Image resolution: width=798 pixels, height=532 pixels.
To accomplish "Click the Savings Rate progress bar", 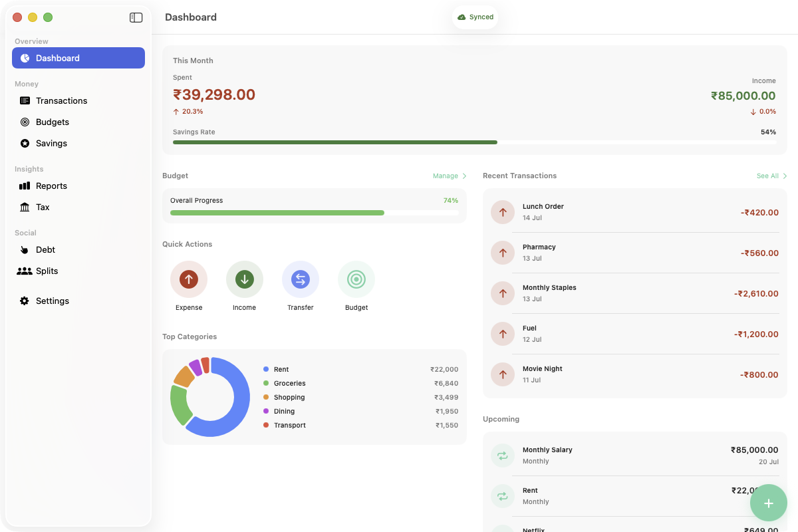I will pyautogui.click(x=475, y=142).
